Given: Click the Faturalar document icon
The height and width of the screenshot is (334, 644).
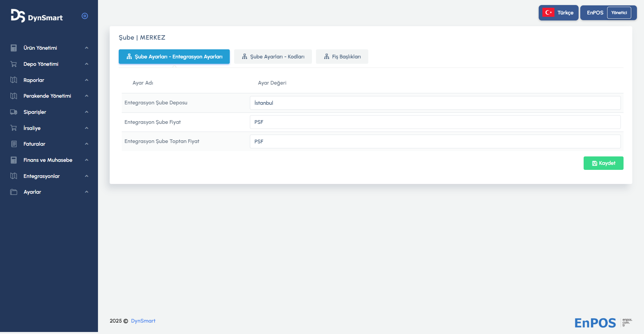Looking at the screenshot, I should (14, 144).
